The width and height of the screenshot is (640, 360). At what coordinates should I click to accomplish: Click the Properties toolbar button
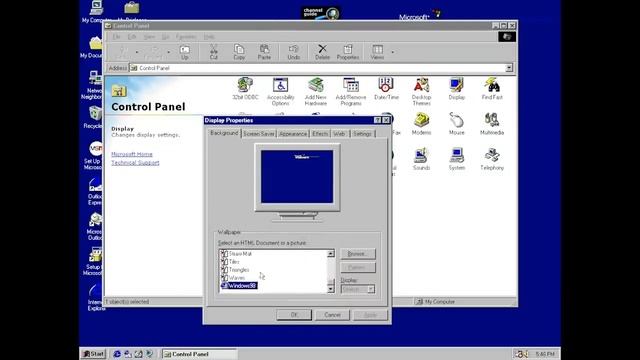click(x=348, y=52)
